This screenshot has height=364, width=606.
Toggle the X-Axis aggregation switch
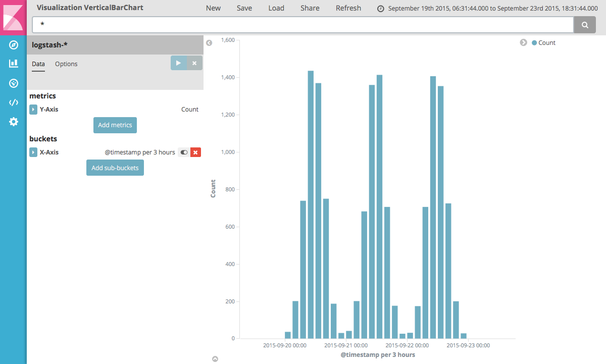(x=184, y=152)
